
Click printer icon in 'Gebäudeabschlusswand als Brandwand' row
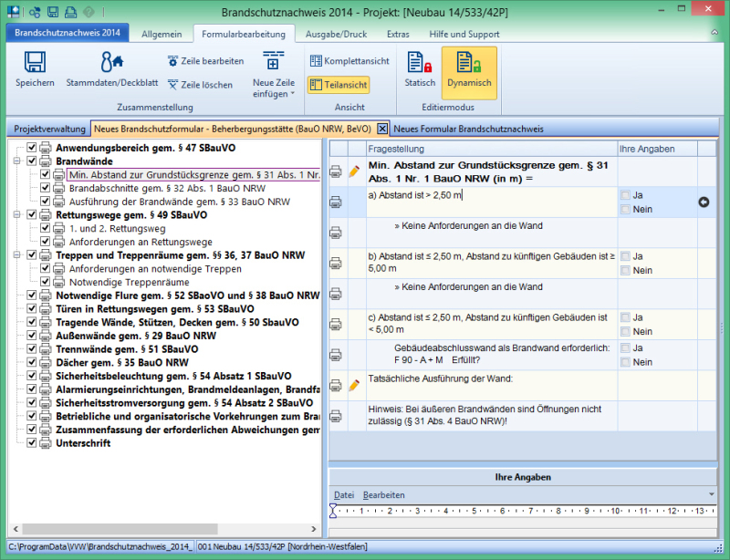pyautogui.click(x=336, y=355)
